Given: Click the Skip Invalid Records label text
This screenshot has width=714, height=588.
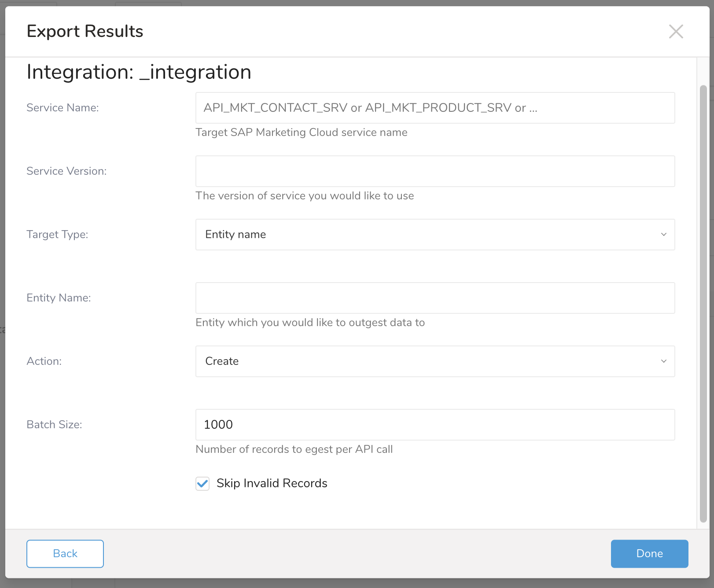Looking at the screenshot, I should point(272,483).
